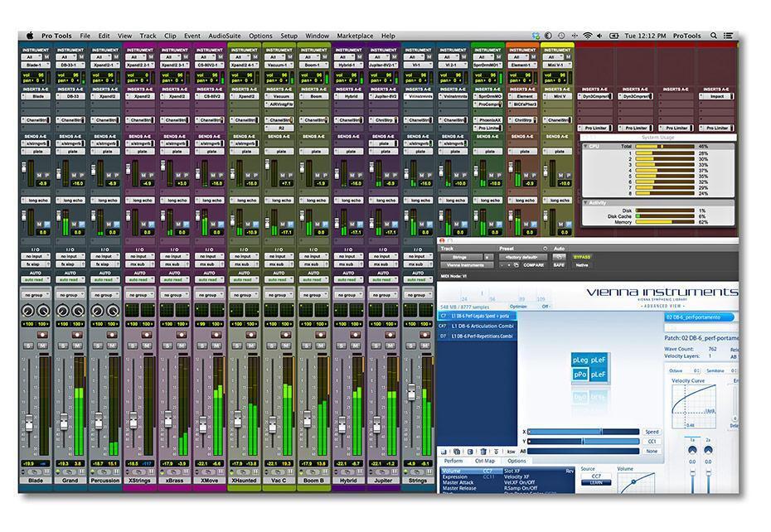The image size is (771, 532).
Task: Click the ksw icon in the Vienna Instruments toolbar
Action: [512, 450]
